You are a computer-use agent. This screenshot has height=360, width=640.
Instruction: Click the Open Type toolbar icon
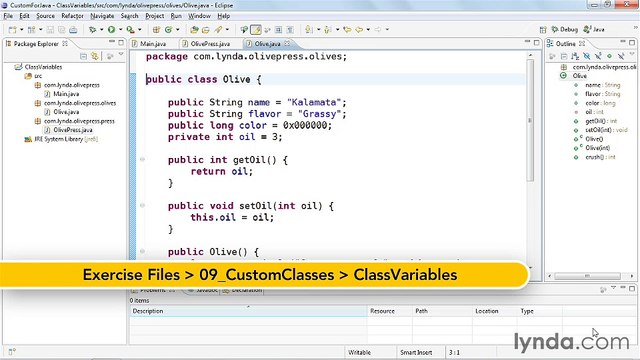(x=194, y=30)
